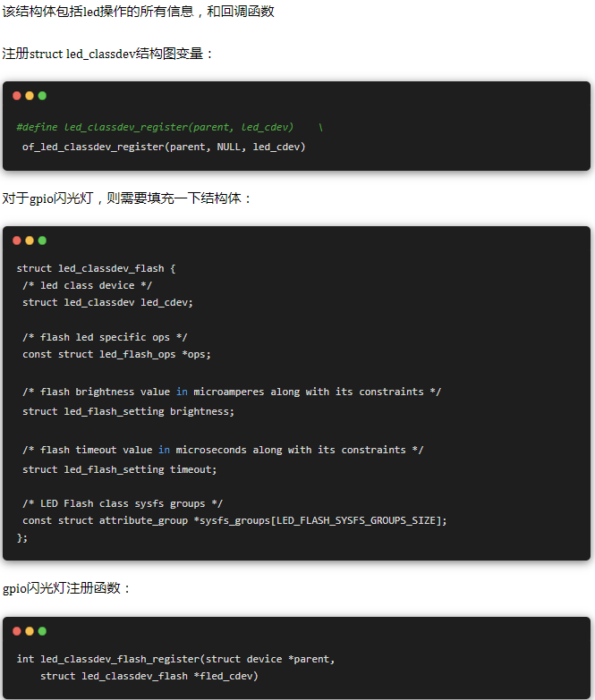Click yellow dot on first code block

[30, 96]
